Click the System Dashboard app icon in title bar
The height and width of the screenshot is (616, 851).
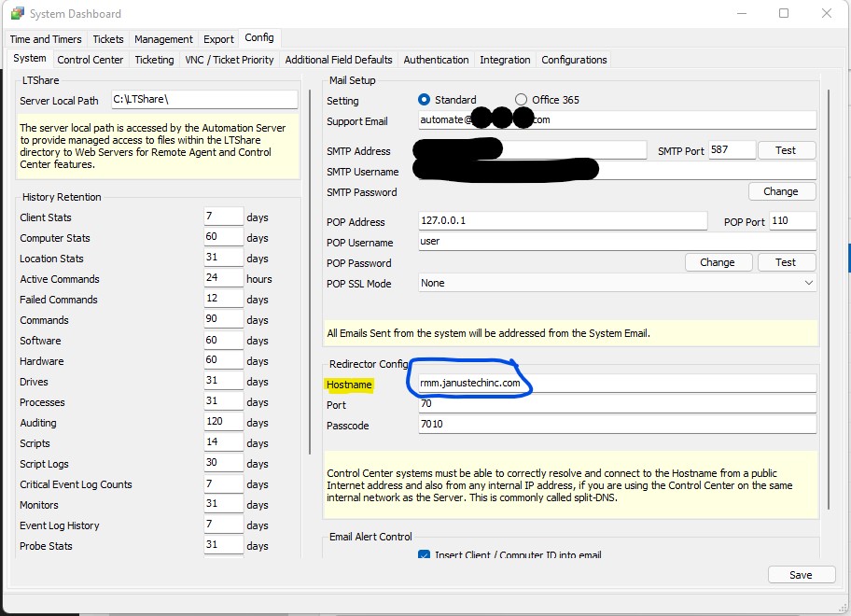[18, 14]
